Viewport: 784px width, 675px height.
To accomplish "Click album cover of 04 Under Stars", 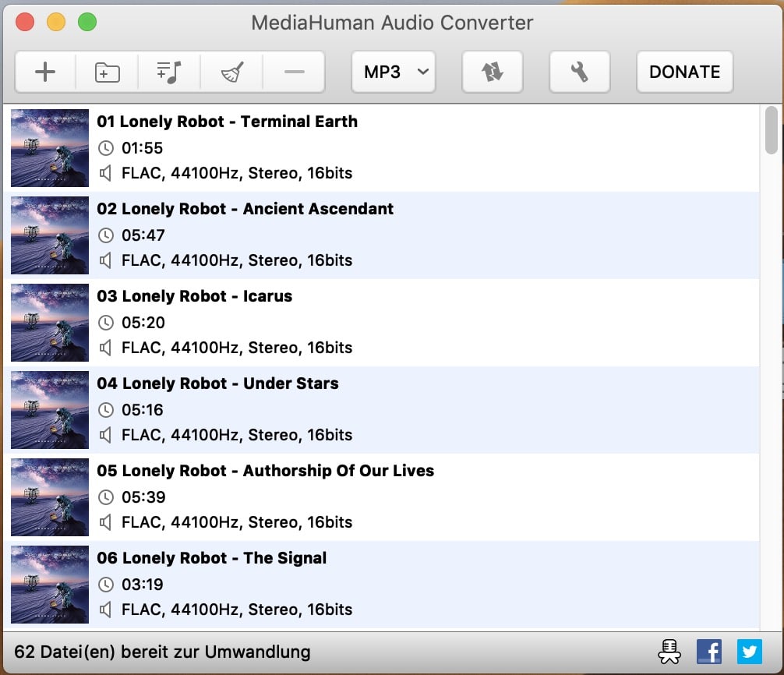I will click(50, 410).
